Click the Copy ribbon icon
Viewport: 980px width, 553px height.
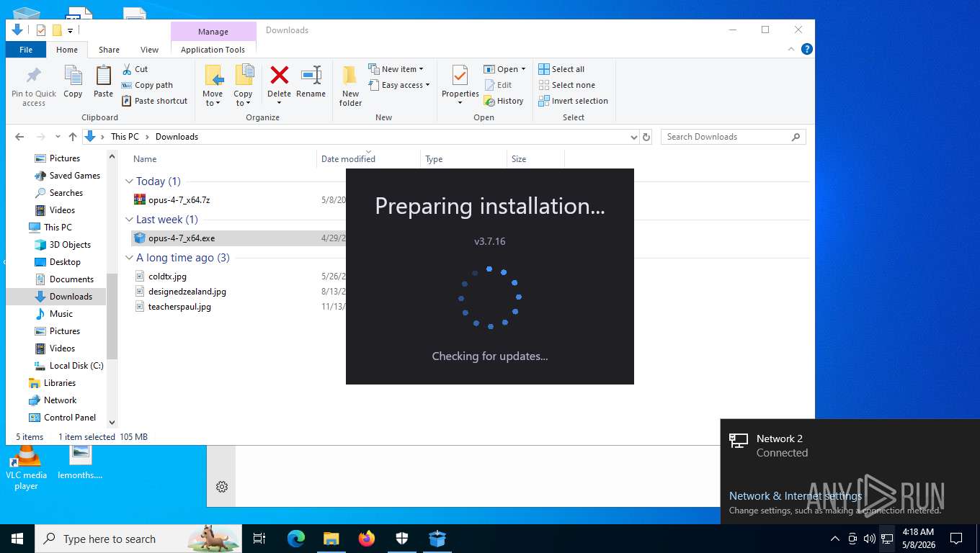73,82
